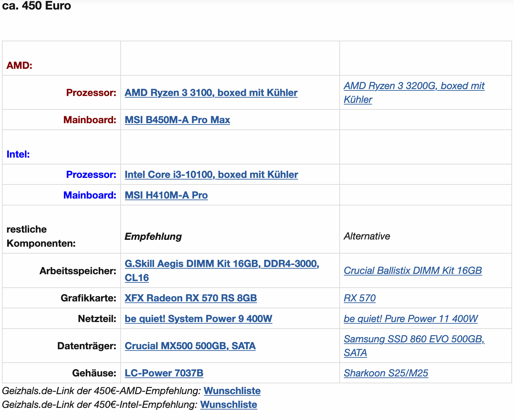Screen dimensions: 514x420
Task: Click XFX Radeon RX 570 RS 8GB link
Action: pyautogui.click(x=191, y=298)
